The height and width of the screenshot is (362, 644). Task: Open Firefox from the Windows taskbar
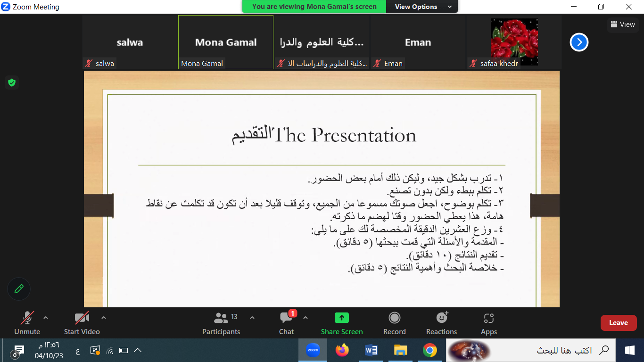[x=342, y=350]
